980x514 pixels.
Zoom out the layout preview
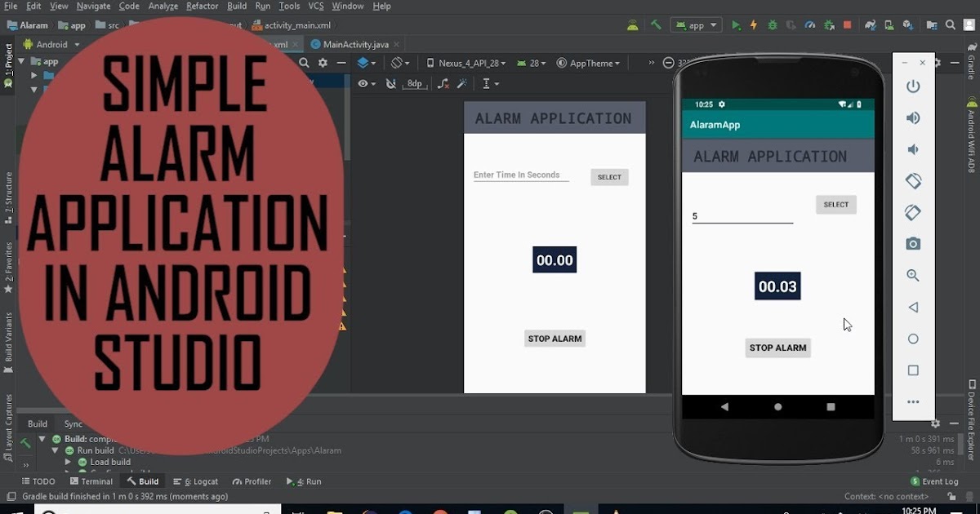[670, 63]
